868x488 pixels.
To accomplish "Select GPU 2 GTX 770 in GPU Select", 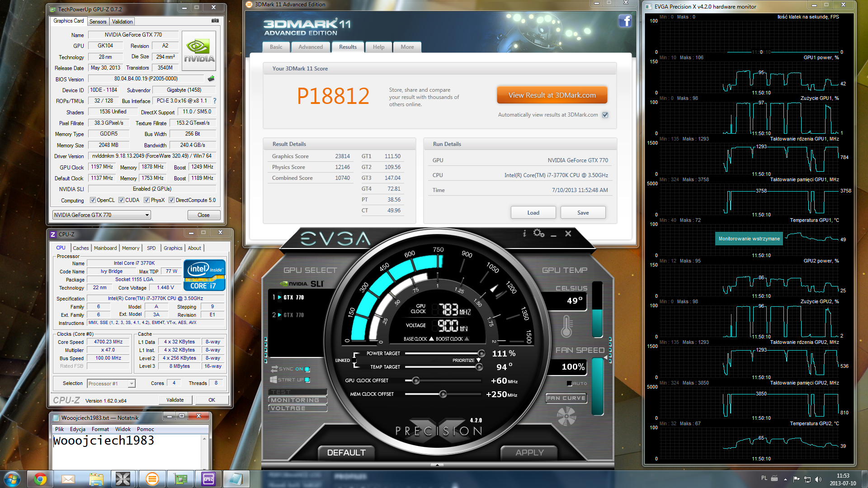I will click(288, 315).
